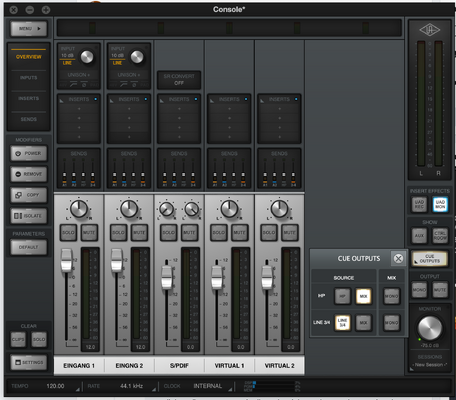Enable MONO for Line 3/4 cue mix
Viewport: 456px width, 400px height.
pyautogui.click(x=392, y=322)
